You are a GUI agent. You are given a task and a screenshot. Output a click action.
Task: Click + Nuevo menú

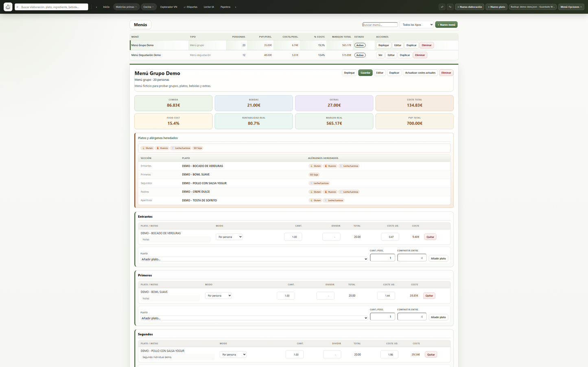(446, 25)
